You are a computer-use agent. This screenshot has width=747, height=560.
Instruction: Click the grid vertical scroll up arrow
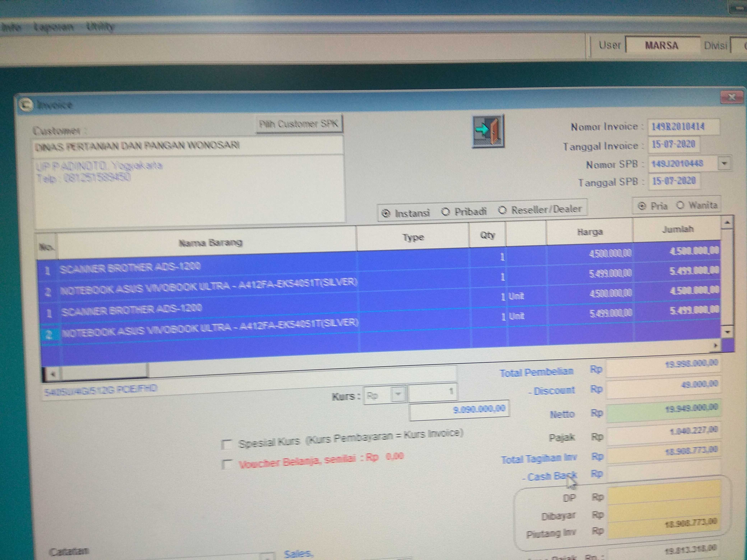click(727, 223)
